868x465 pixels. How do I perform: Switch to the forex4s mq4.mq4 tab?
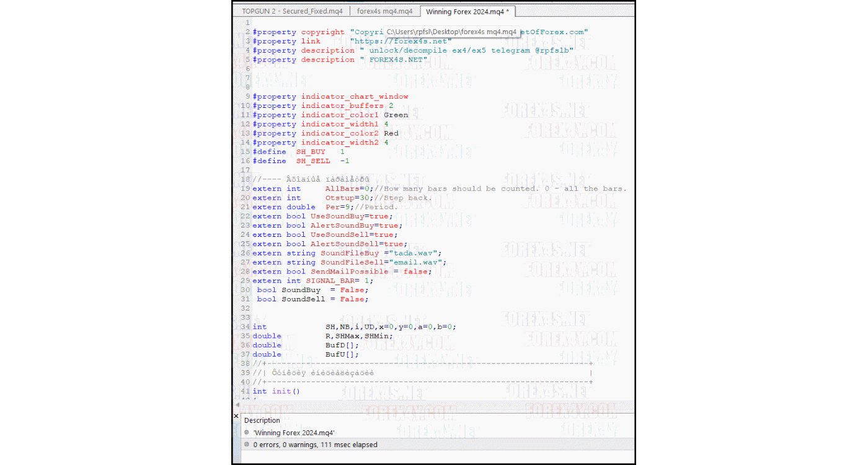[385, 11]
